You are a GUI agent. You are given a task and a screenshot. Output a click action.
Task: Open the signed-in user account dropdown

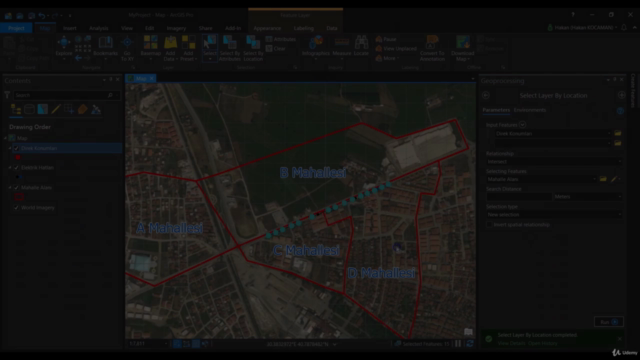coord(582,27)
